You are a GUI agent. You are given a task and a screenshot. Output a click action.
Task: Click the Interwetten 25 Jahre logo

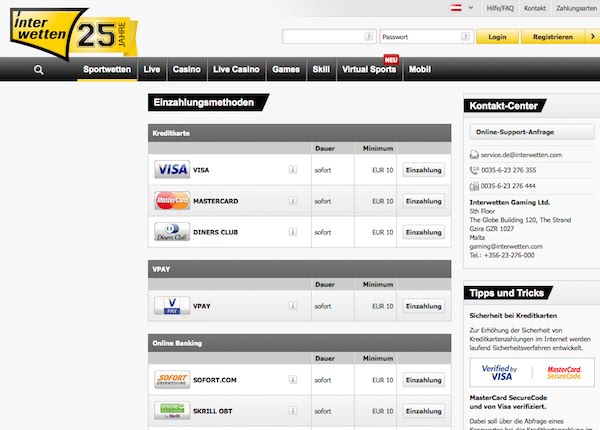tap(74, 34)
